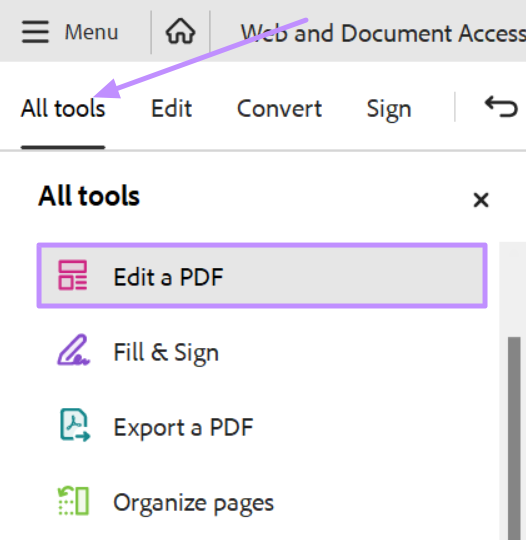
Task: Open the Convert tab
Action: [x=279, y=109]
